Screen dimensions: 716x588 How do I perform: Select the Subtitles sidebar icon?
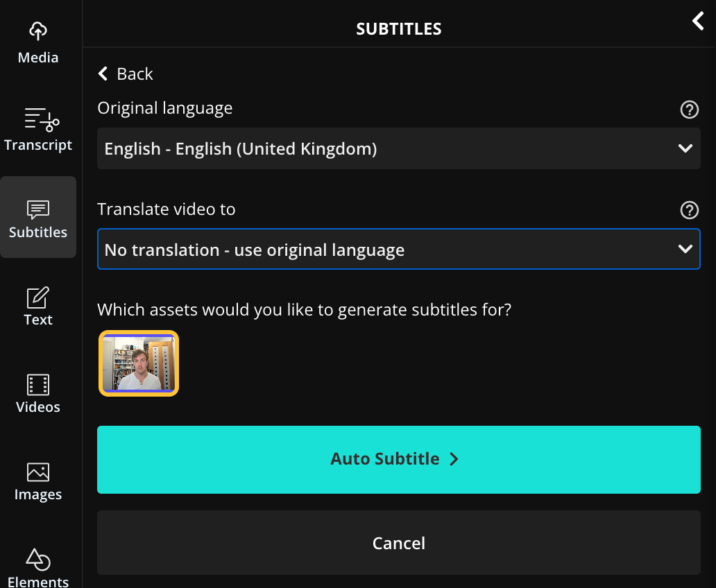pos(38,217)
